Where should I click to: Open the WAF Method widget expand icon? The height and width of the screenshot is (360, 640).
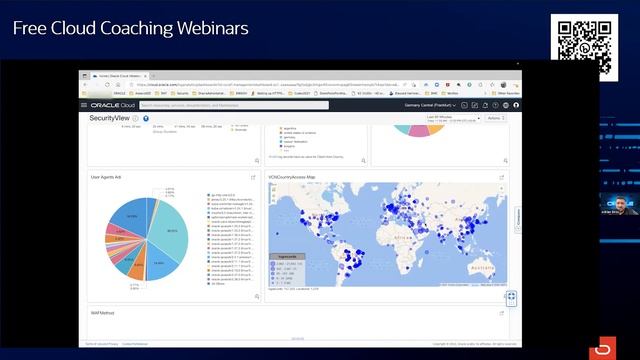(x=502, y=313)
